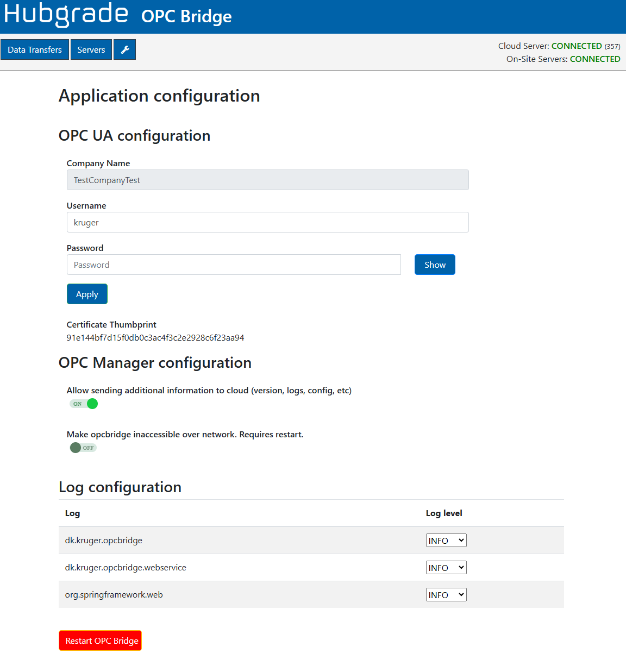The height and width of the screenshot is (672, 626).
Task: Click the Log level column header
Action: pyautogui.click(x=444, y=513)
